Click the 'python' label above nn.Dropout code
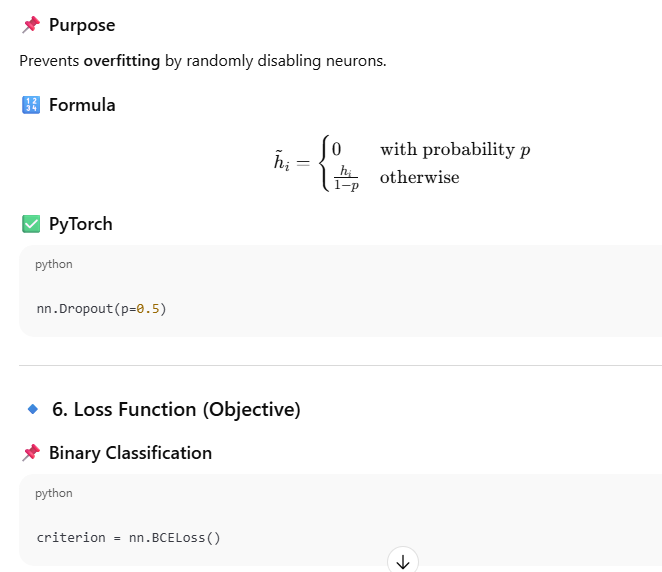This screenshot has width=662, height=572. (x=54, y=265)
